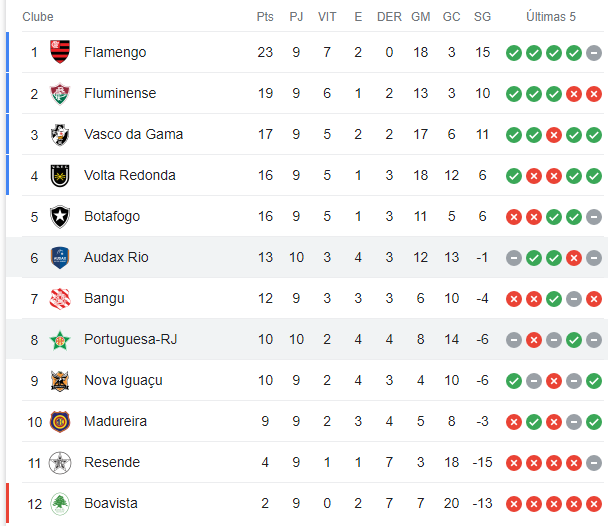The width and height of the screenshot is (608, 526).
Task: Click the Pts column header
Action: pos(265,17)
